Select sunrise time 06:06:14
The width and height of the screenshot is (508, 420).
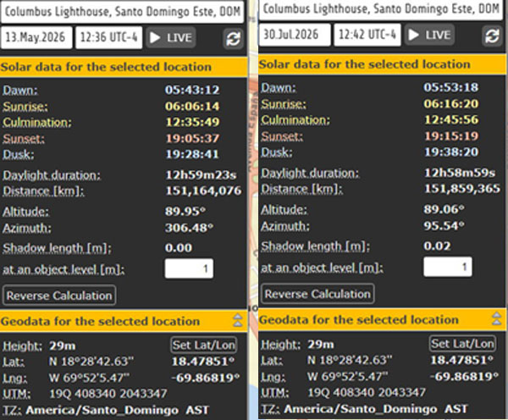point(192,107)
